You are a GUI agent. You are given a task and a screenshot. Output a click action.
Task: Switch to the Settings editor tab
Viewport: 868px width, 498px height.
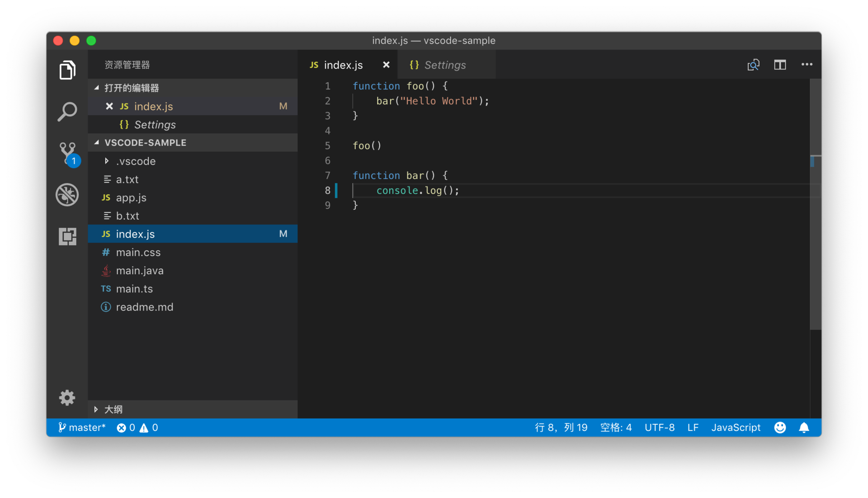pos(445,65)
